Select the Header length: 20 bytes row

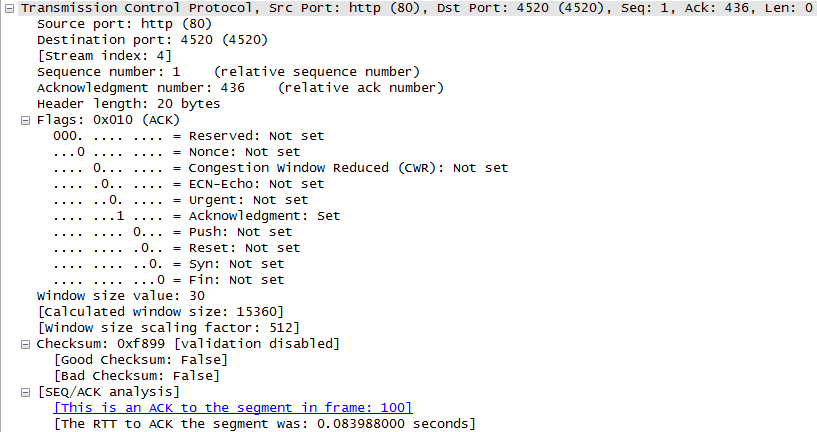click(128, 104)
